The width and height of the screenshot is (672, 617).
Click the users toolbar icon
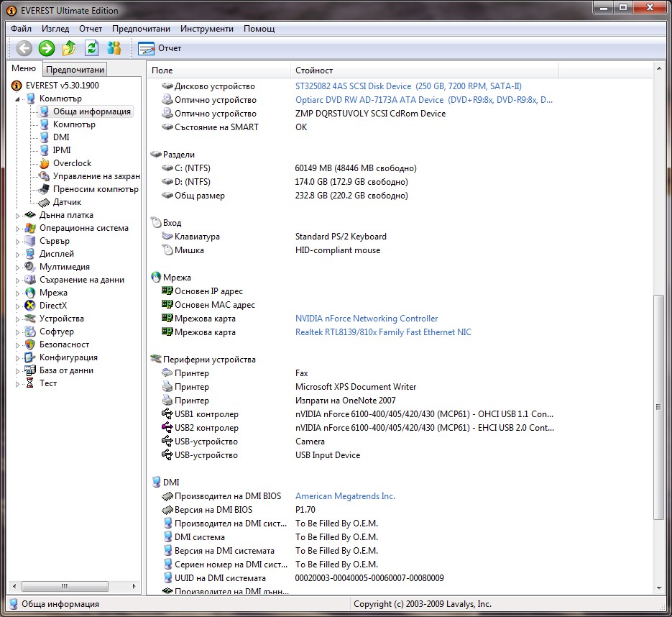point(114,48)
